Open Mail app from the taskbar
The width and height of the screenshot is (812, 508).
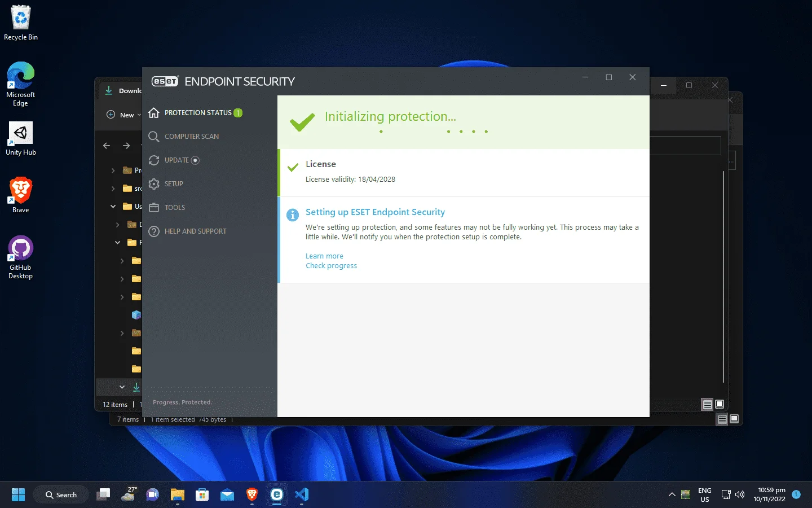(x=227, y=495)
